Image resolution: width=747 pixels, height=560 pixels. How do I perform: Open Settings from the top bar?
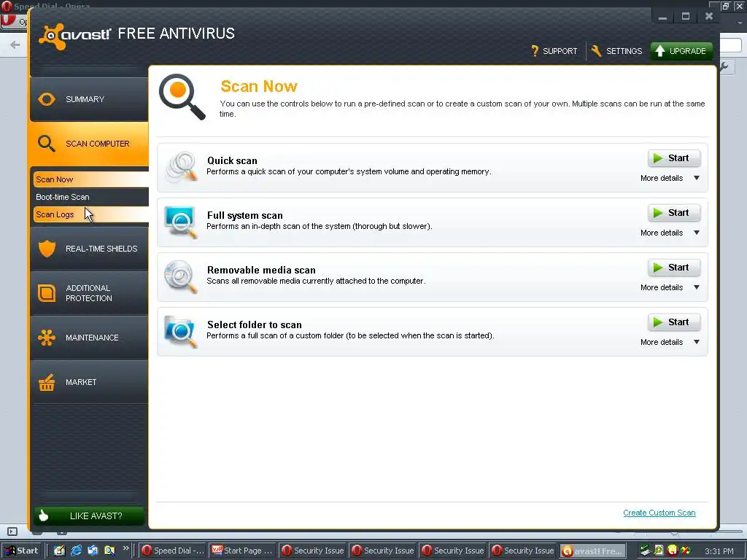(617, 51)
